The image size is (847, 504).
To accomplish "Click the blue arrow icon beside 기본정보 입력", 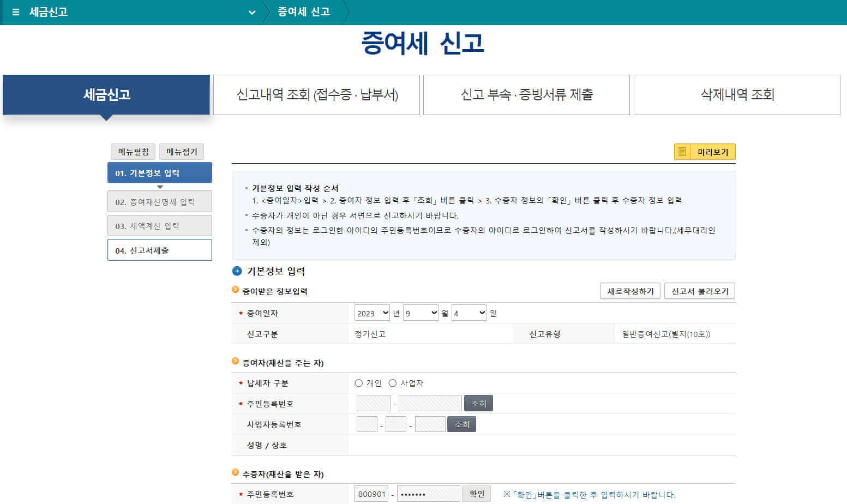I will (x=237, y=271).
